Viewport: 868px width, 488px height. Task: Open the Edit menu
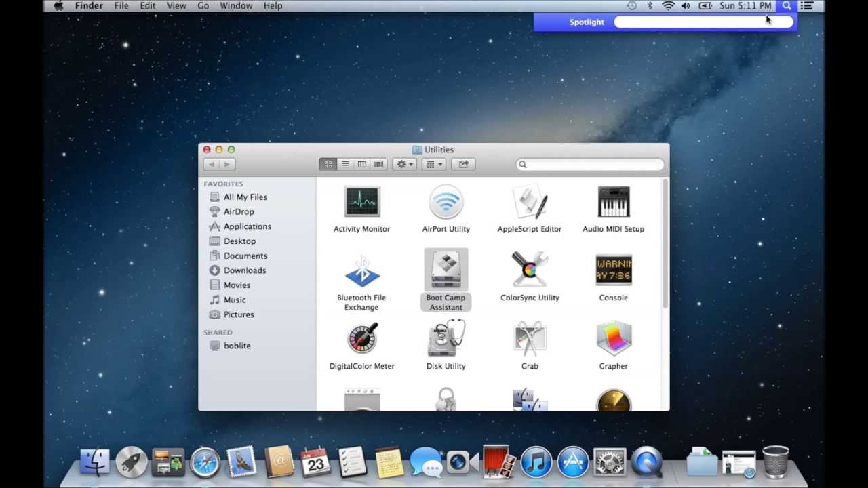[148, 6]
